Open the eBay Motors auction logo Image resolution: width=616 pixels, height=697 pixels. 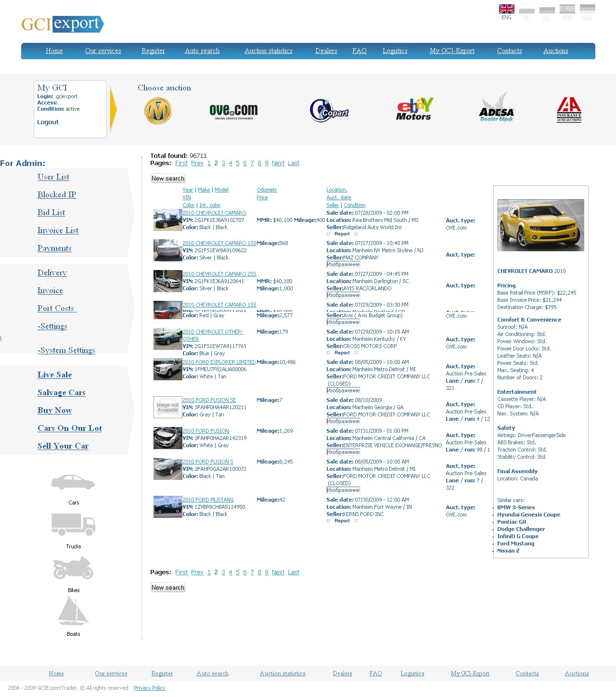click(x=414, y=109)
